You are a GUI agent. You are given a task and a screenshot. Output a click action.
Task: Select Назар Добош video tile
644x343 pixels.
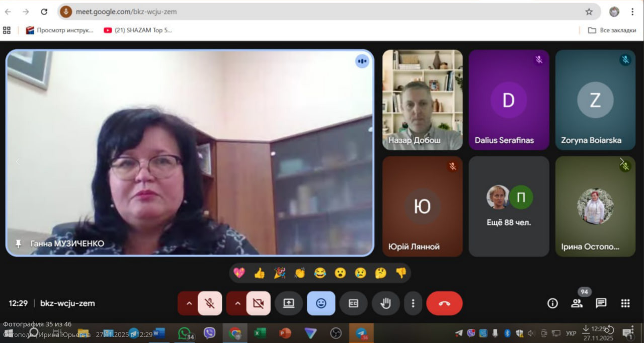tap(423, 100)
